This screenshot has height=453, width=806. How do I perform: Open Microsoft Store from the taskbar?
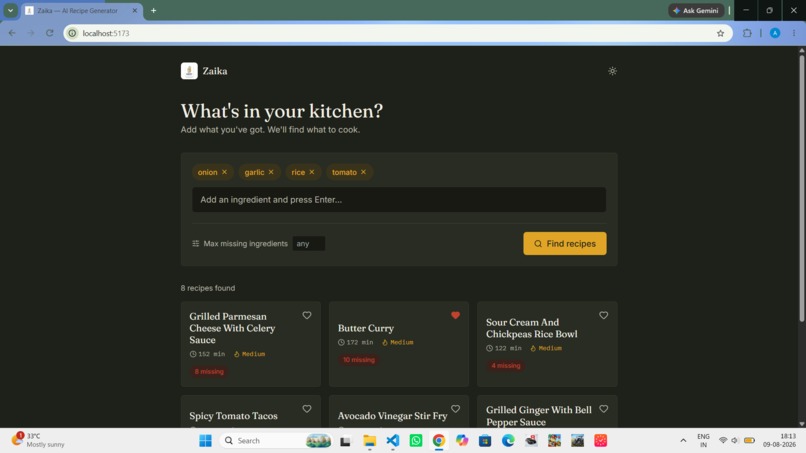coord(485,441)
